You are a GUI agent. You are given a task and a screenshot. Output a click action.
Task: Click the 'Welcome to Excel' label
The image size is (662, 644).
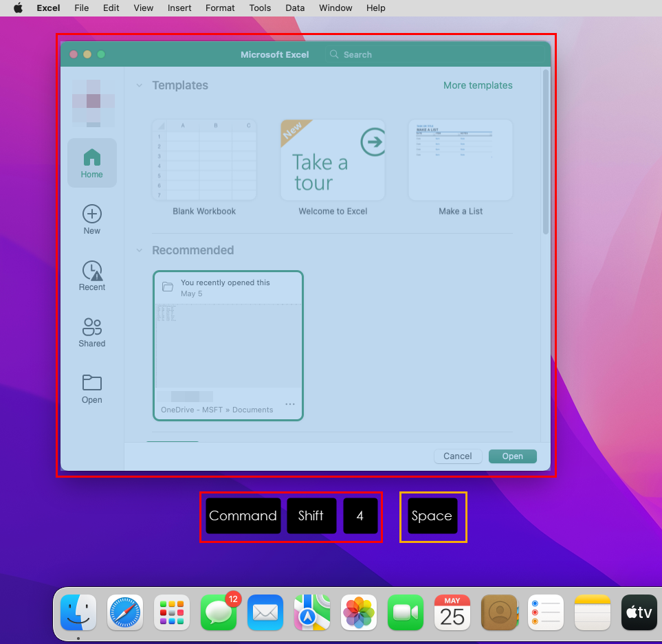click(333, 212)
